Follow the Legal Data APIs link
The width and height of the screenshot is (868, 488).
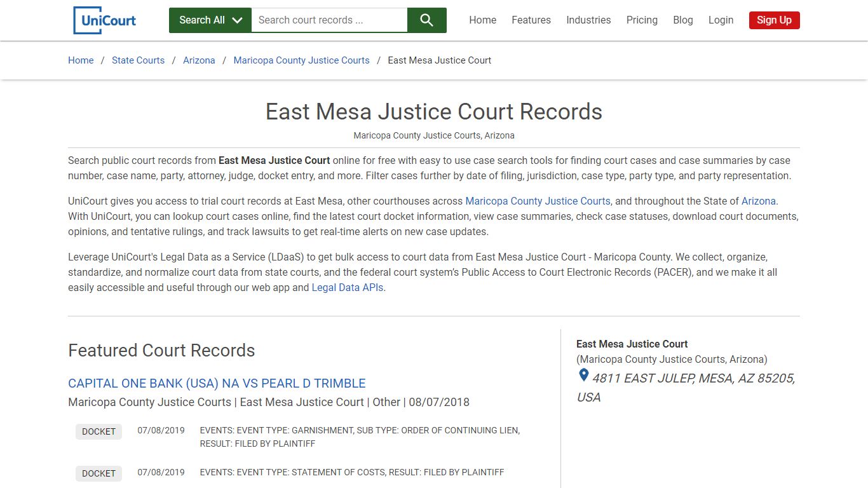tap(348, 287)
